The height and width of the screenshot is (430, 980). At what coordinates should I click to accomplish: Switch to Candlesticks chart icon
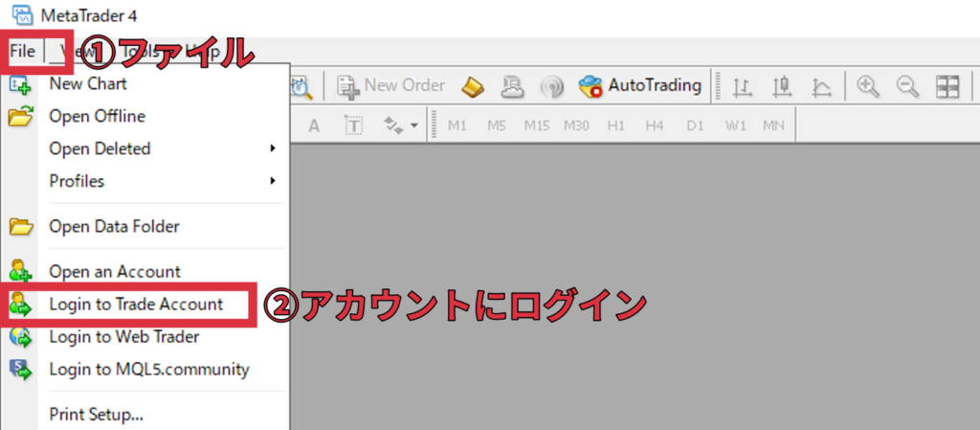pyautogui.click(x=782, y=87)
